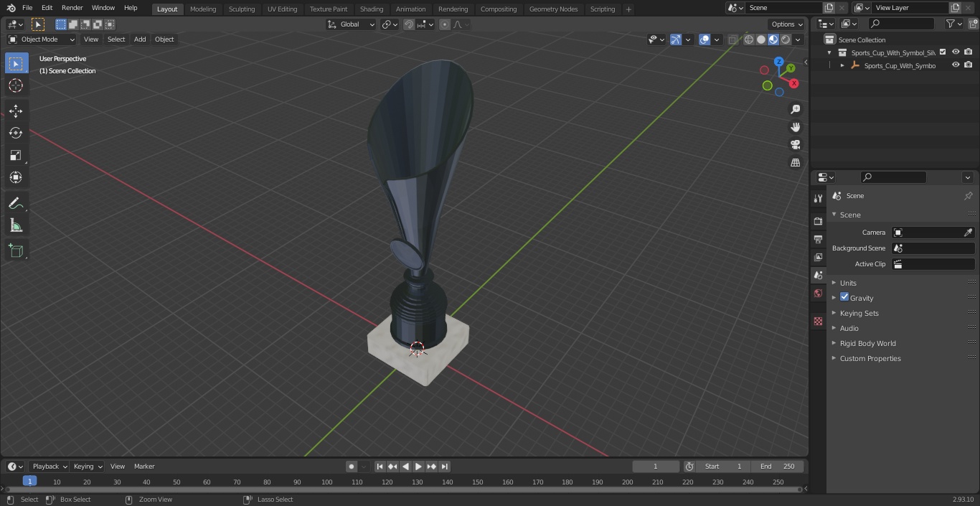This screenshot has width=980, height=506.
Task: Select the Select Box tool
Action: [16, 63]
